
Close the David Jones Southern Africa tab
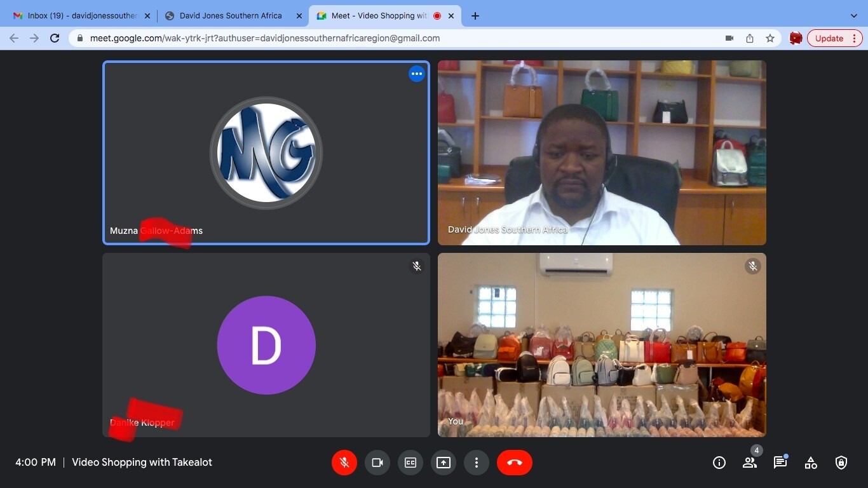click(x=299, y=16)
